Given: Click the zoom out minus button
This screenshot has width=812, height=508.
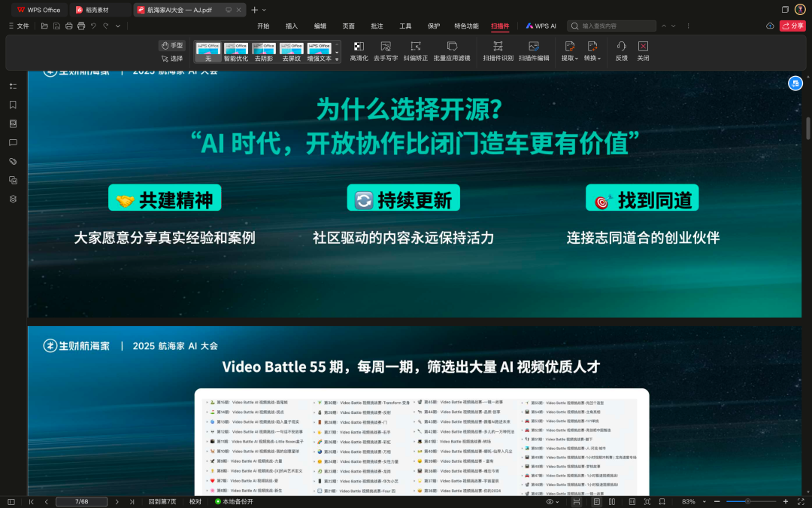Looking at the screenshot, I should [x=717, y=502].
